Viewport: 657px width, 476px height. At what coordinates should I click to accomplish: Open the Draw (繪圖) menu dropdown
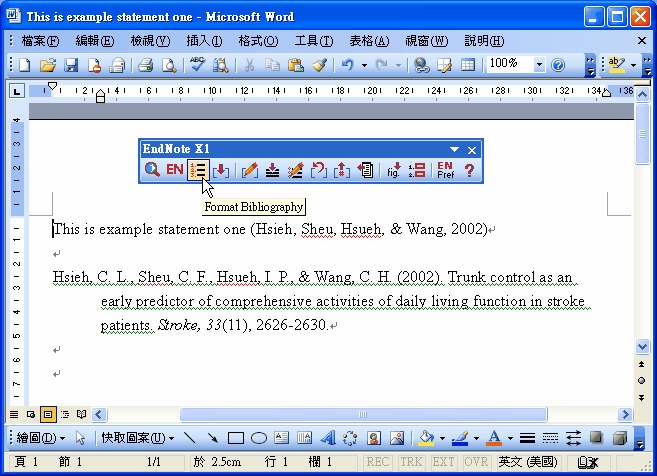pos(41,438)
